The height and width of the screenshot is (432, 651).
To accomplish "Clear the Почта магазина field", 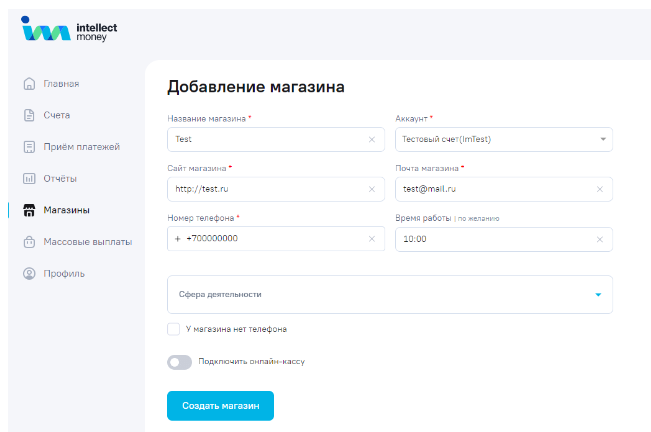I will click(600, 189).
